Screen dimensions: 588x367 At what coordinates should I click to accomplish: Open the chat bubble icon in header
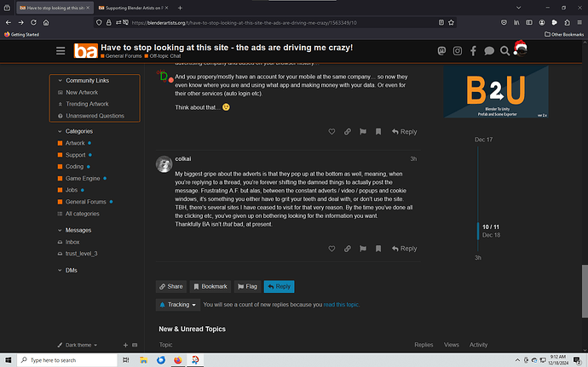[x=489, y=50]
